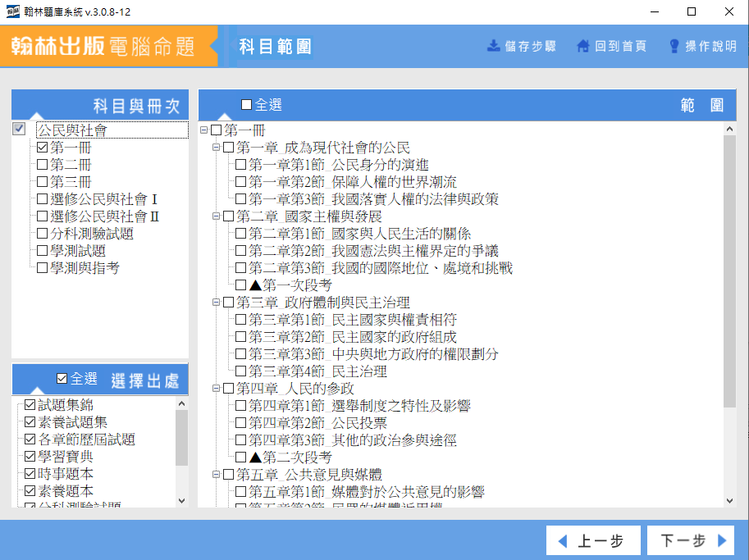749x560 pixels.
Task: Check the 第二冊 checkbox in subject list
Action: click(42, 165)
